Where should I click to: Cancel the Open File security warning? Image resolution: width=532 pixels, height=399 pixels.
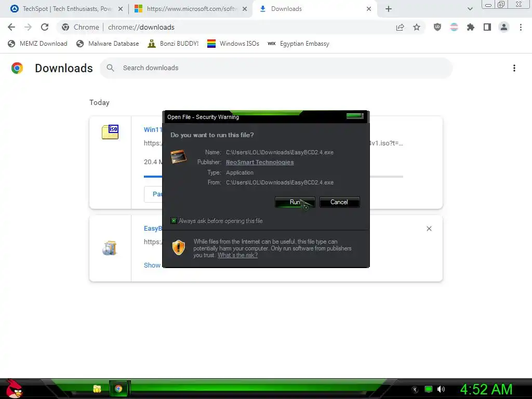click(339, 202)
